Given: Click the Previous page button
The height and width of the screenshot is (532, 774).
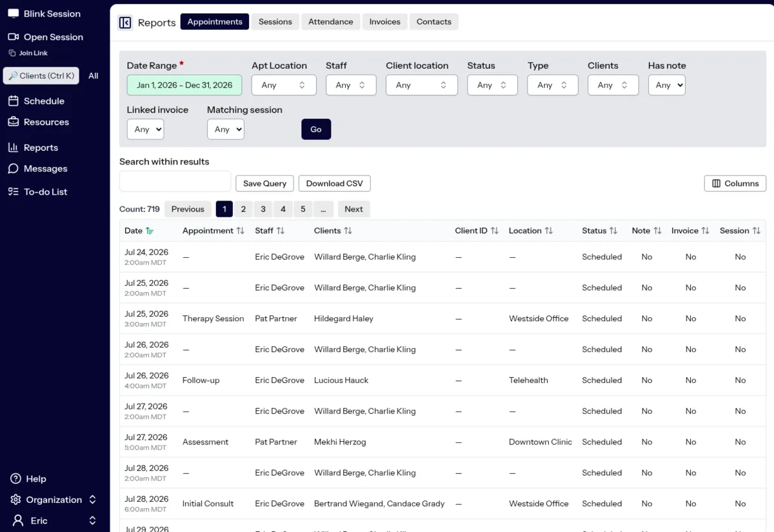Looking at the screenshot, I should pos(188,209).
